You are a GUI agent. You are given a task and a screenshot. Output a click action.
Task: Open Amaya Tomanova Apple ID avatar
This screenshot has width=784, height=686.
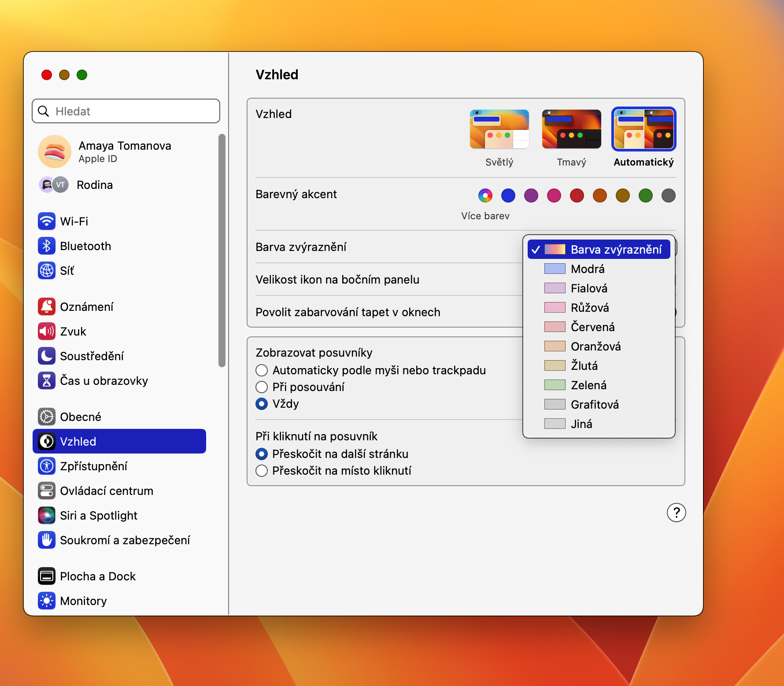point(55,151)
